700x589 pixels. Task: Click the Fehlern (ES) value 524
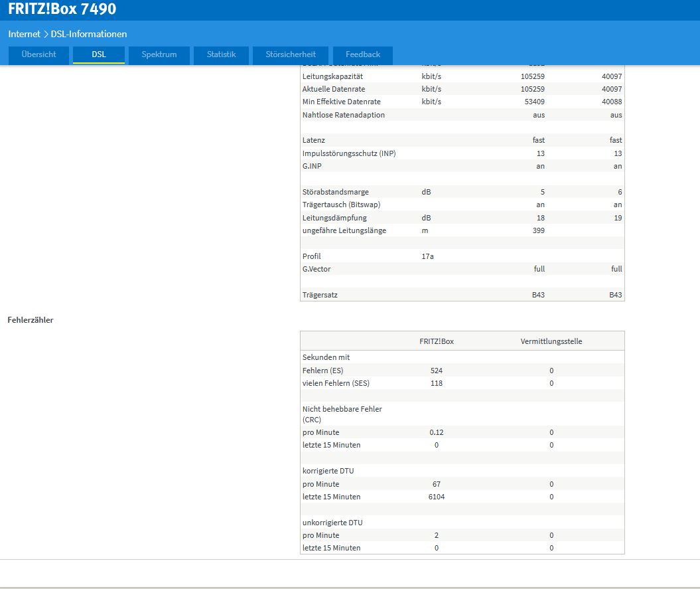tap(436, 371)
